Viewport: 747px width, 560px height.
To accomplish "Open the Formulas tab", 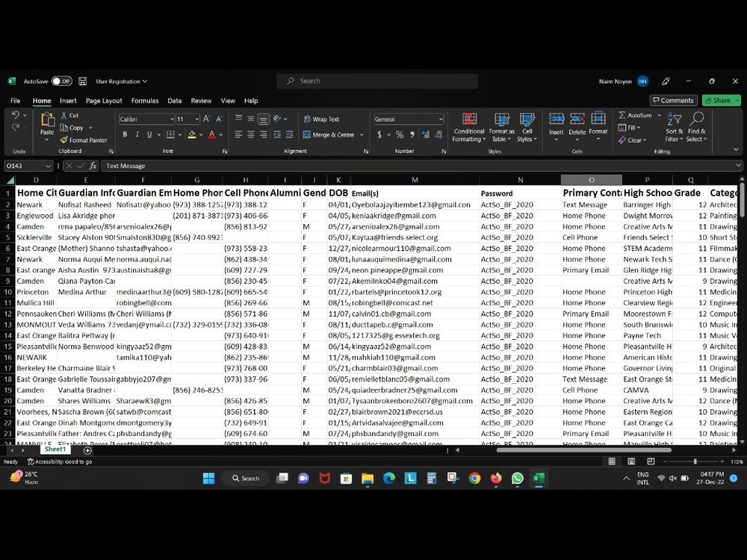I will [145, 101].
